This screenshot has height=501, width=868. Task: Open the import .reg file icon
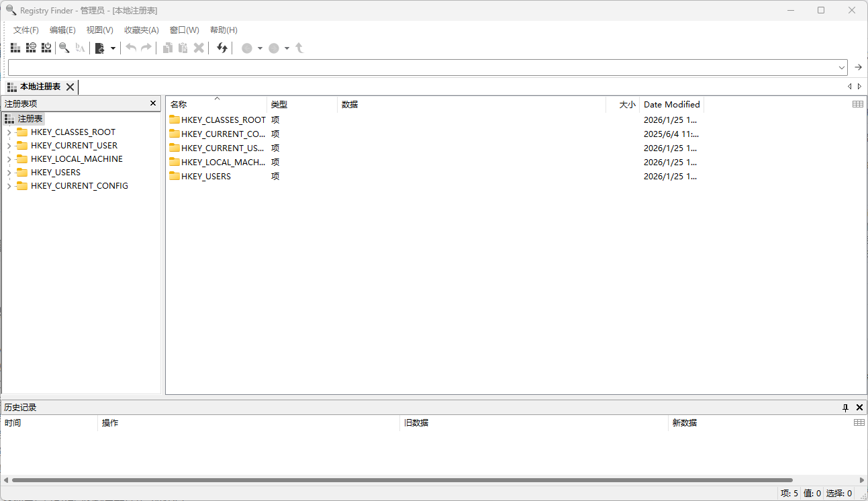[101, 47]
